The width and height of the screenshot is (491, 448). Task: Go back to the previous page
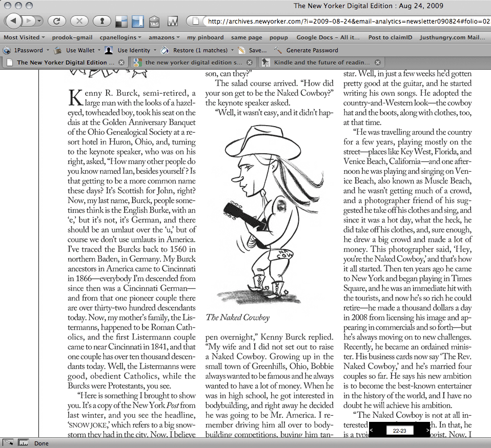click(x=13, y=21)
